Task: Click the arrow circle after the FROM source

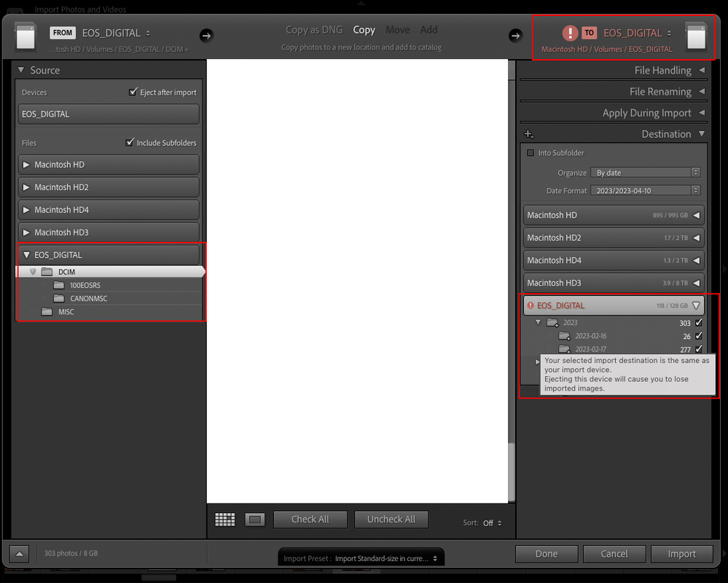Action: point(207,35)
